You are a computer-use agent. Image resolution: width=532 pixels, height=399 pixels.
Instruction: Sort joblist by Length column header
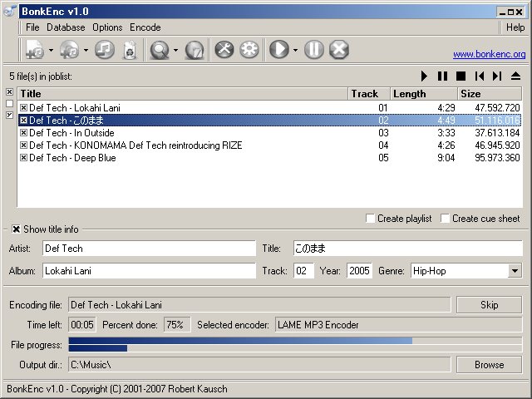pos(424,94)
